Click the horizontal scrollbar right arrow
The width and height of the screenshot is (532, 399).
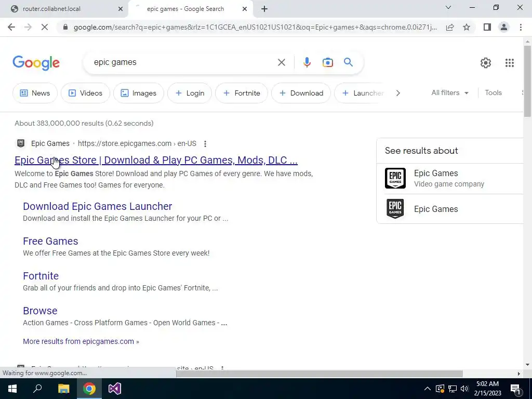519,374
